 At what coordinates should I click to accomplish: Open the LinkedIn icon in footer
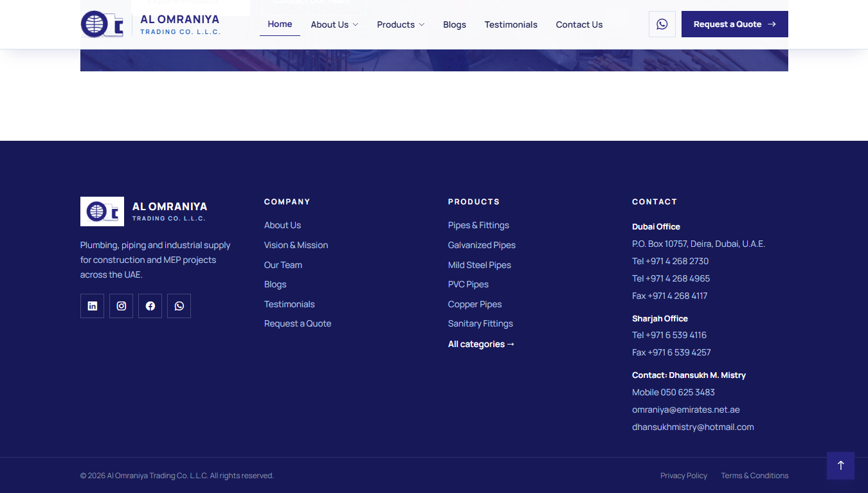pyautogui.click(x=92, y=306)
